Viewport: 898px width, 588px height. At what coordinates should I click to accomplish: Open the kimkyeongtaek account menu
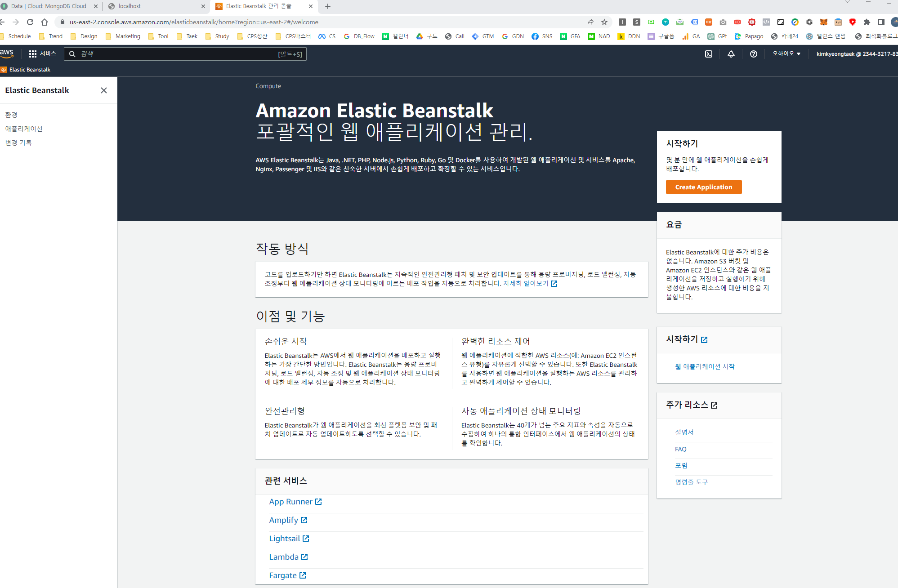point(857,54)
